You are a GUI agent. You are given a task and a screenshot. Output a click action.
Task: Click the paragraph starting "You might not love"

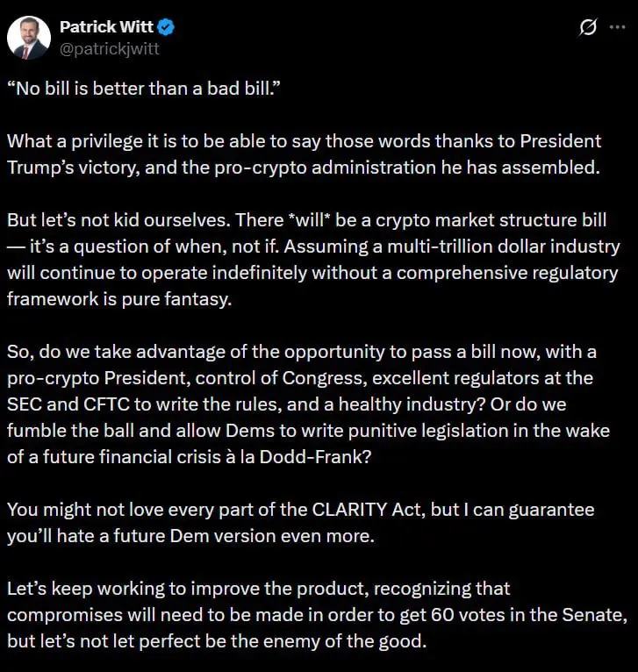point(300,523)
